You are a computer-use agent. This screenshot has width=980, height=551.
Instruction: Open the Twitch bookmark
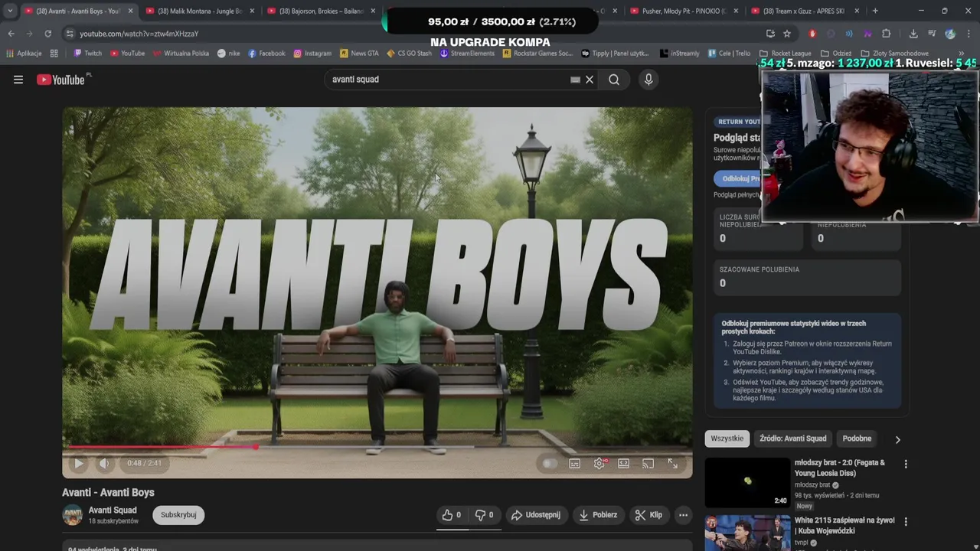tap(87, 54)
